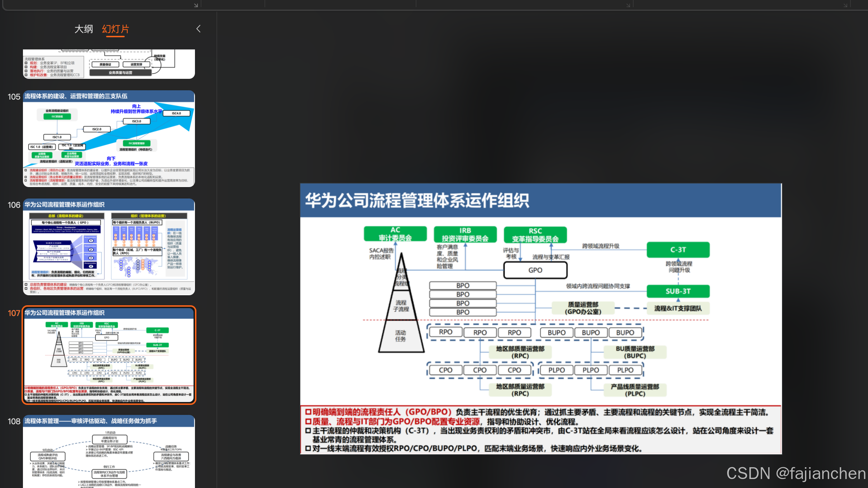Click the triangle pyramid shape labeled 活动任务
Image resolution: width=868 pixels, height=488 pixels.
pyautogui.click(x=401, y=336)
